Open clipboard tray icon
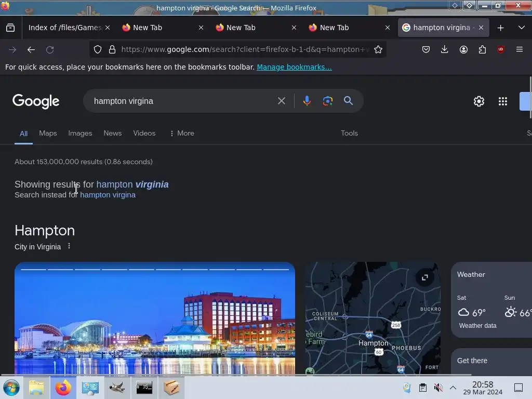The height and width of the screenshot is (399, 532). pos(423,388)
